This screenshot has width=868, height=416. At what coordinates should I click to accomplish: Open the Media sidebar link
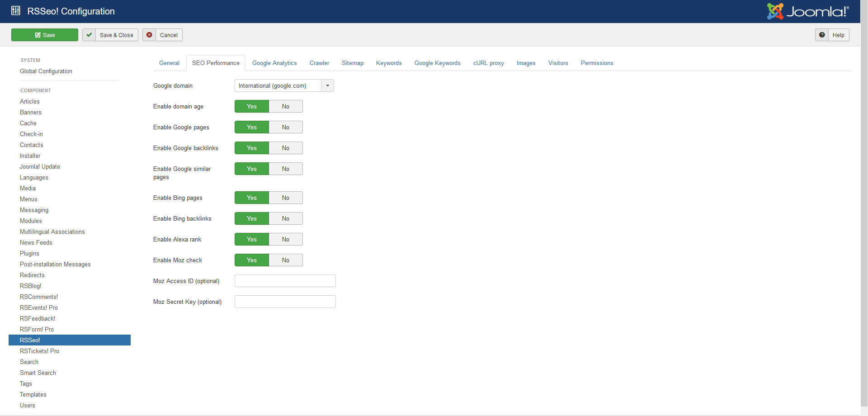coord(28,188)
